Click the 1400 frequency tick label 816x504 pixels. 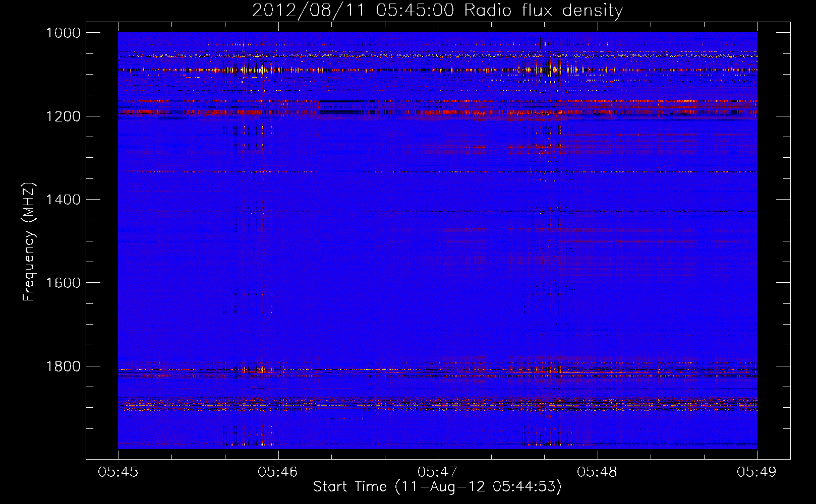point(63,200)
